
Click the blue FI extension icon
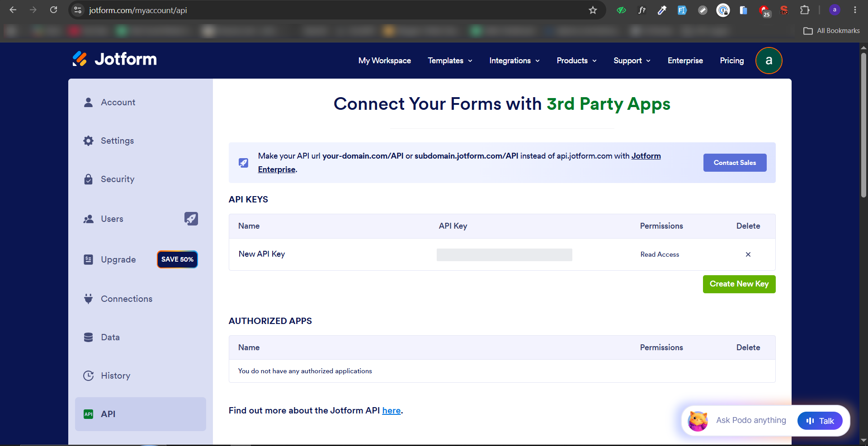(682, 10)
